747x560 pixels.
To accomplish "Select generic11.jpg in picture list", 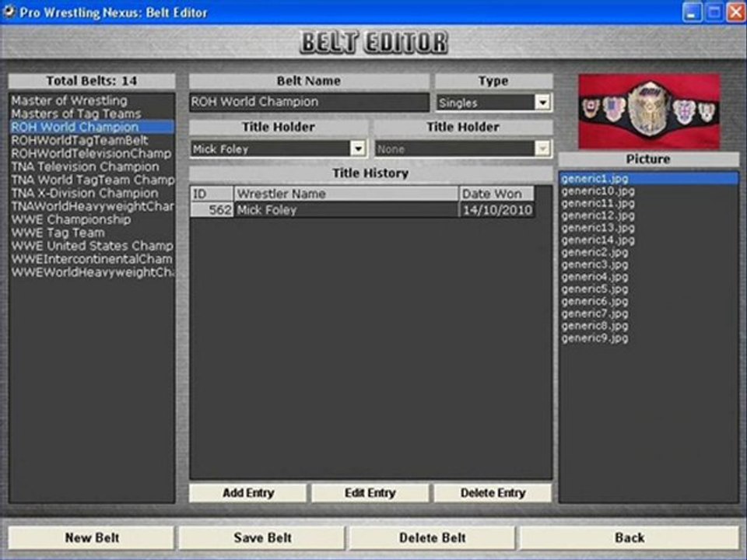I will [649, 203].
